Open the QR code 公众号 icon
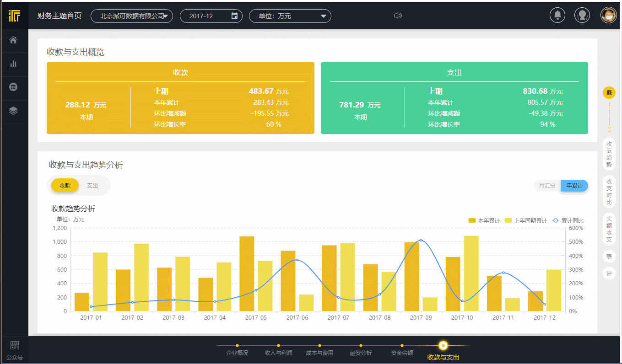The image size is (622, 364). 14,346
